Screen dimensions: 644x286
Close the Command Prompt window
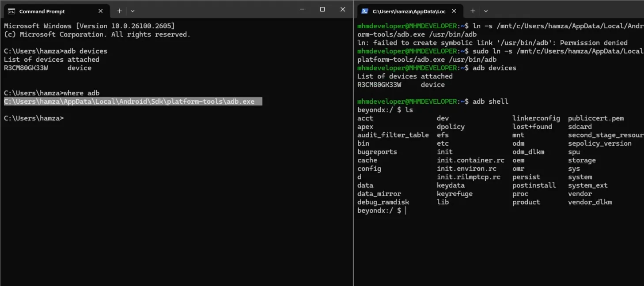click(x=343, y=9)
